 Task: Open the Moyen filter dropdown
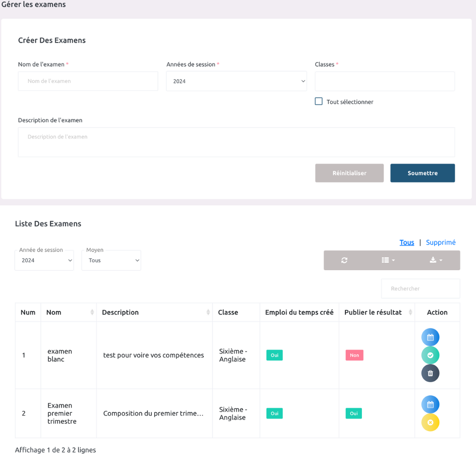pos(112,260)
